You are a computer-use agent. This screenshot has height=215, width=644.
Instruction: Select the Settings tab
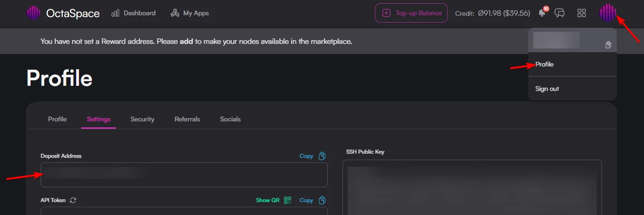[x=99, y=119]
